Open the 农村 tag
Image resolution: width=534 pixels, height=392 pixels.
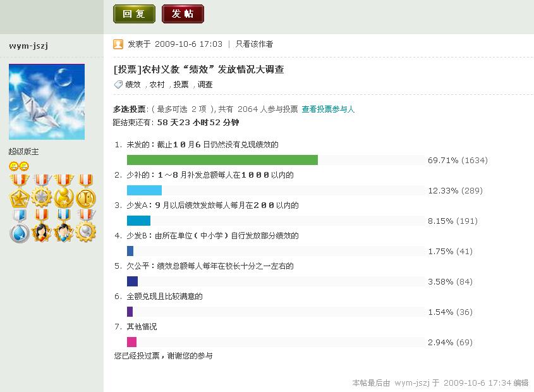coord(157,85)
